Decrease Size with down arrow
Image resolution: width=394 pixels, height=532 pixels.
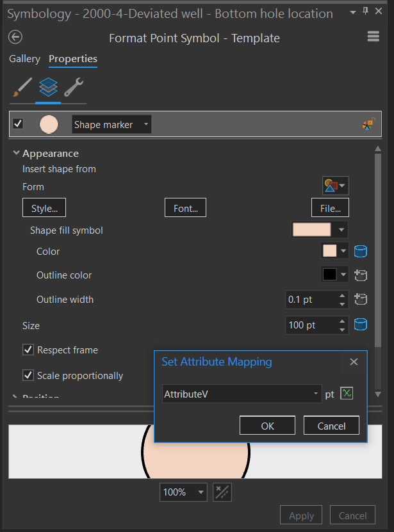[342, 330]
